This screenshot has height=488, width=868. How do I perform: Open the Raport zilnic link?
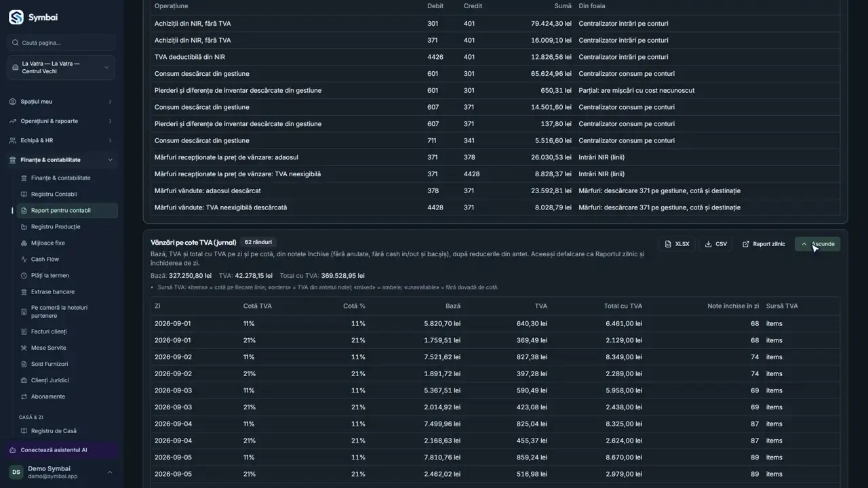click(764, 244)
